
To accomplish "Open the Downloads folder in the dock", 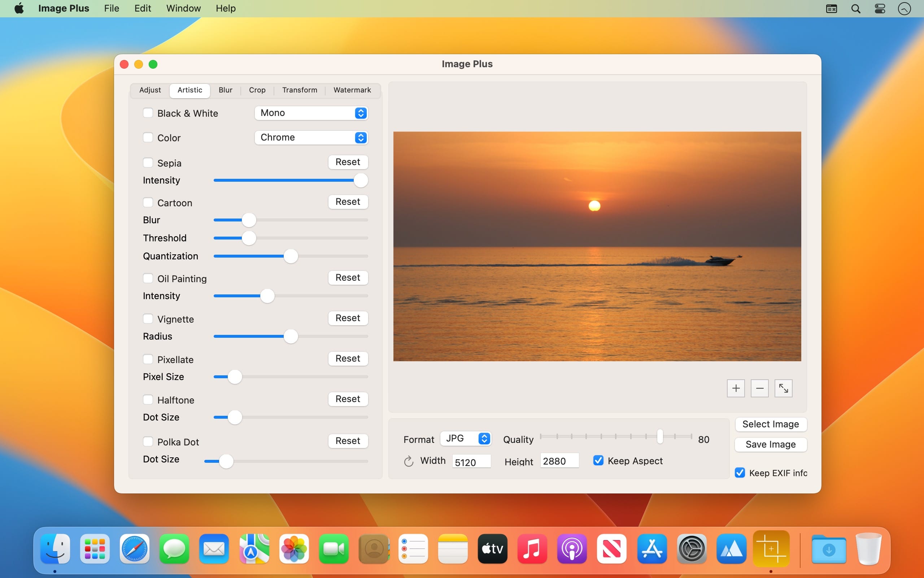I will 829,549.
